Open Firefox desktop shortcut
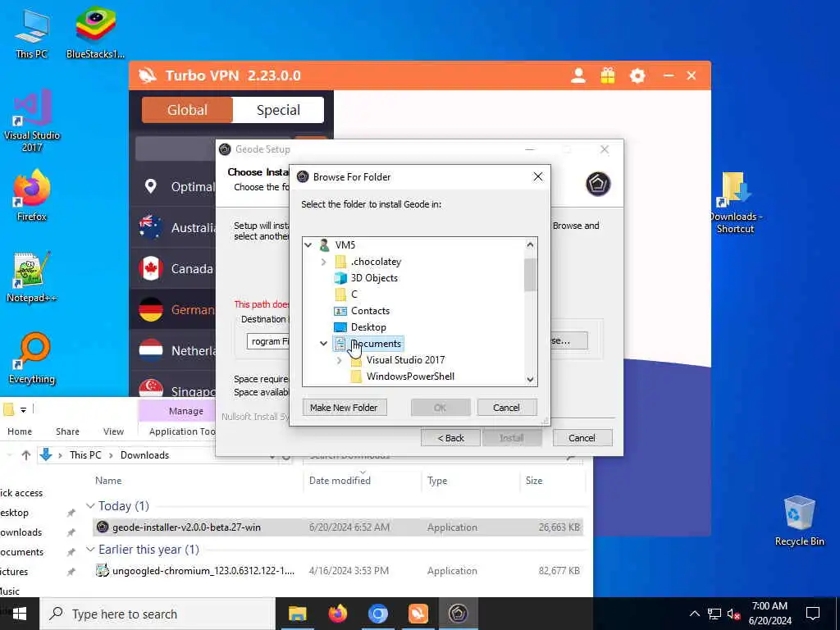 tap(32, 195)
